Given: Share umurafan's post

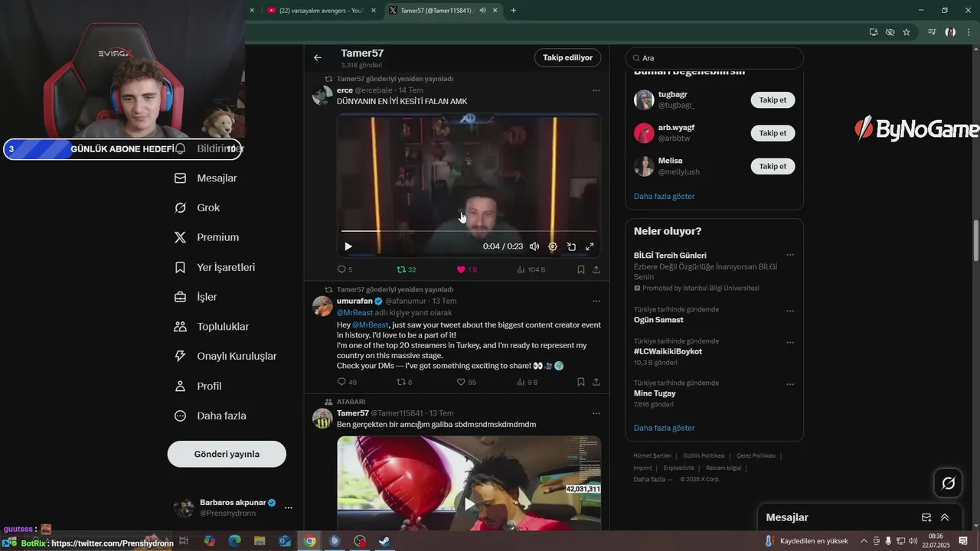Looking at the screenshot, I should click(x=596, y=382).
